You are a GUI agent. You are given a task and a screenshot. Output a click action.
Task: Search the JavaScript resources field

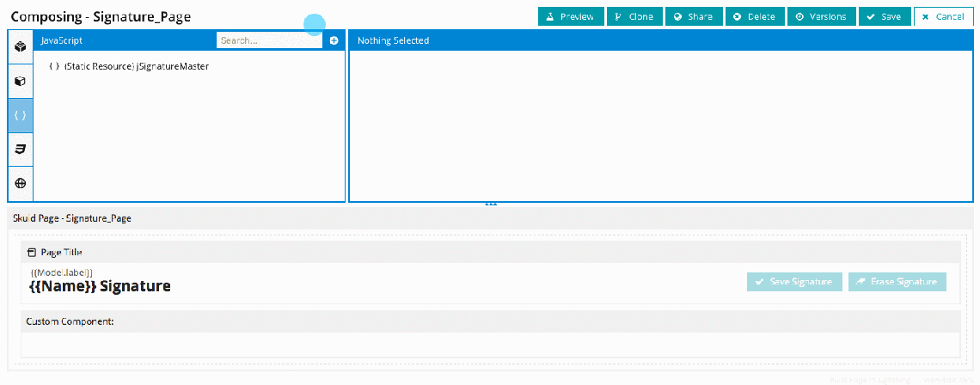coord(269,40)
